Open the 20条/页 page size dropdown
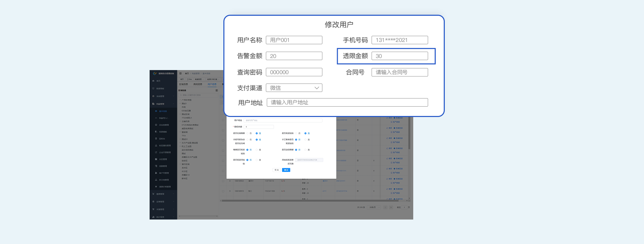Image resolution: width=644 pixels, height=244 pixels. [374, 207]
